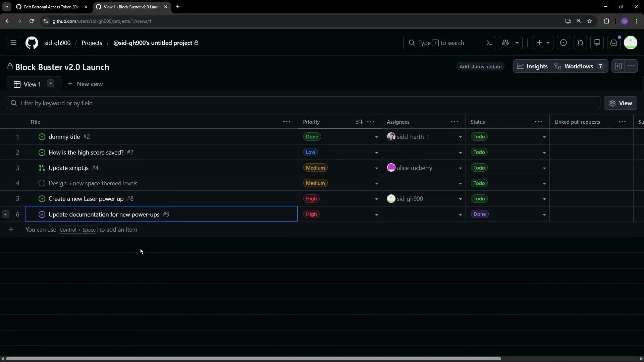Open assignees dropdown for Design 5 levels row

click(460, 184)
